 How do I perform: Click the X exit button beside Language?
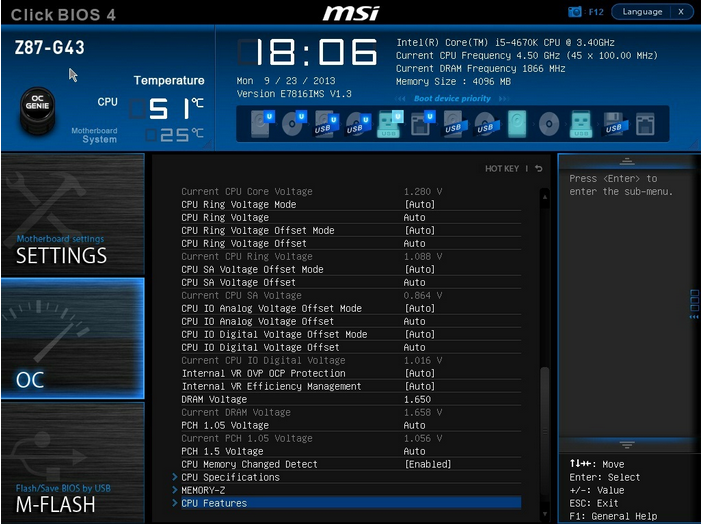pos(681,12)
